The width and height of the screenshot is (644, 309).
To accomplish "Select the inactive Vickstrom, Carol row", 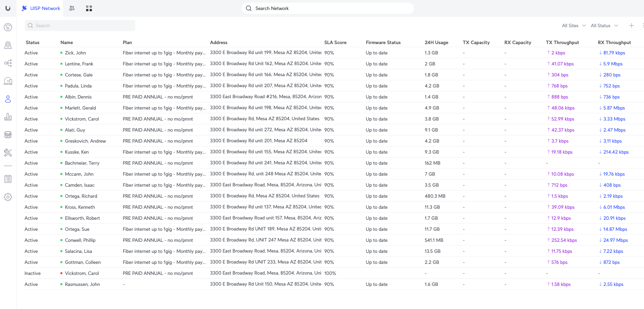I will coord(82,273).
